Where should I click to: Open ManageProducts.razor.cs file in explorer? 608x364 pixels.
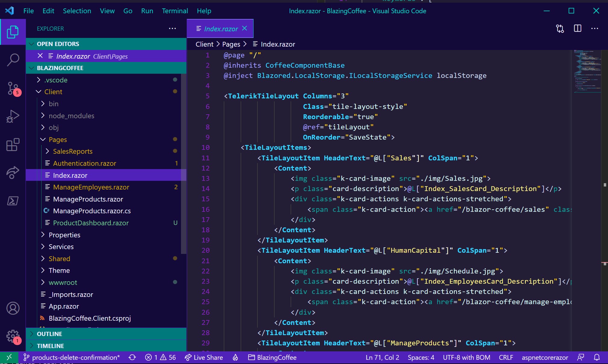click(92, 211)
